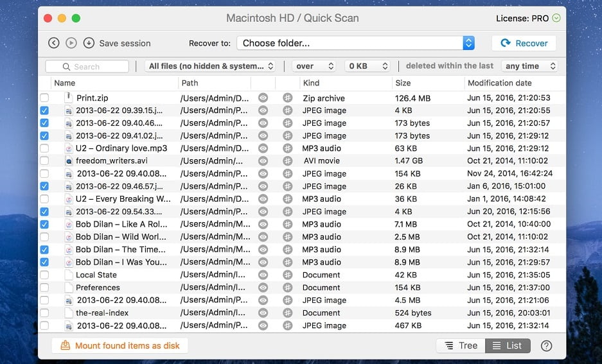Click the License PRO green status icon

[556, 18]
